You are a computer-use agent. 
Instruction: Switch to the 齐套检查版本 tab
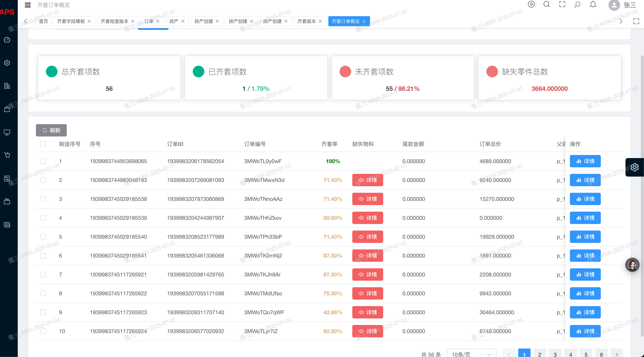pyautogui.click(x=114, y=21)
